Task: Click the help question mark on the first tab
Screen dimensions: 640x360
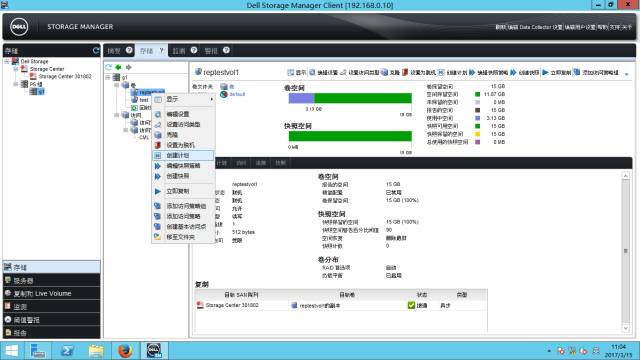Action: tap(129, 50)
